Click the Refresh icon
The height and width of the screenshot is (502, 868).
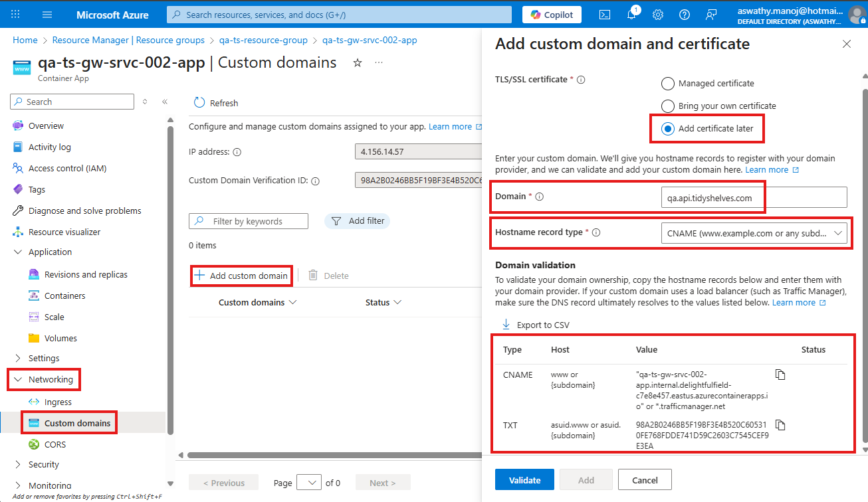point(199,103)
